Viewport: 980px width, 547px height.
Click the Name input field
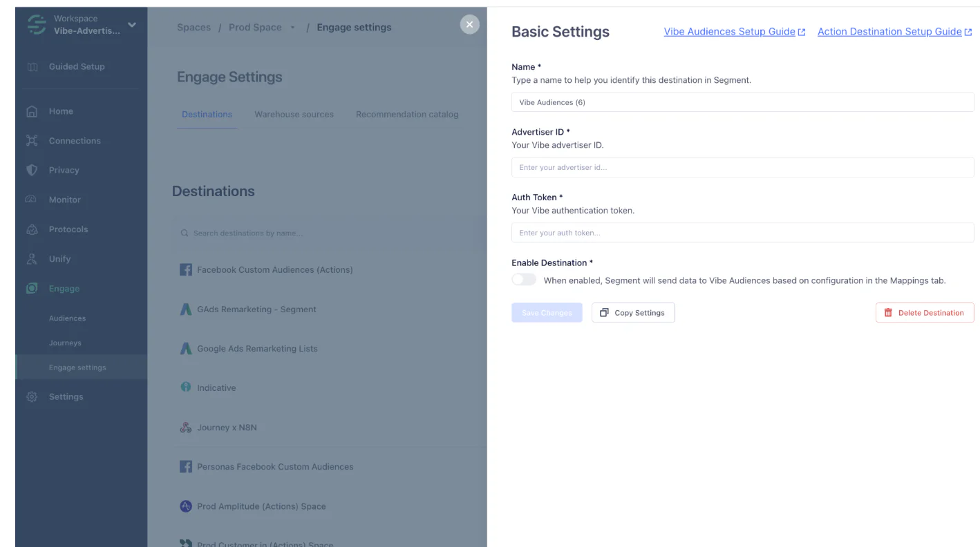(x=743, y=102)
